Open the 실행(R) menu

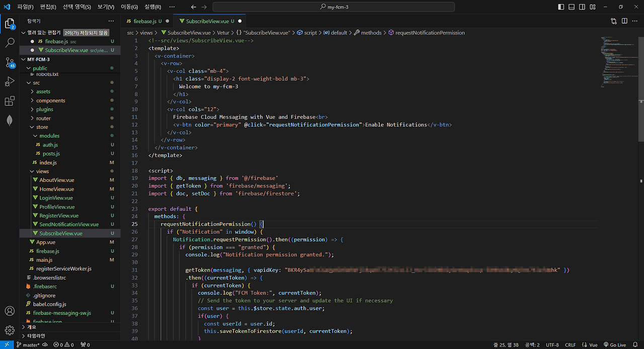(x=152, y=7)
